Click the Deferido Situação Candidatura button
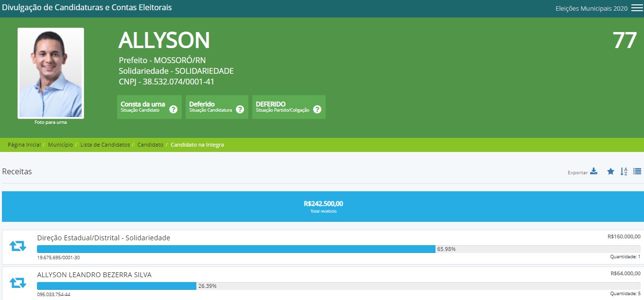 tap(217, 107)
